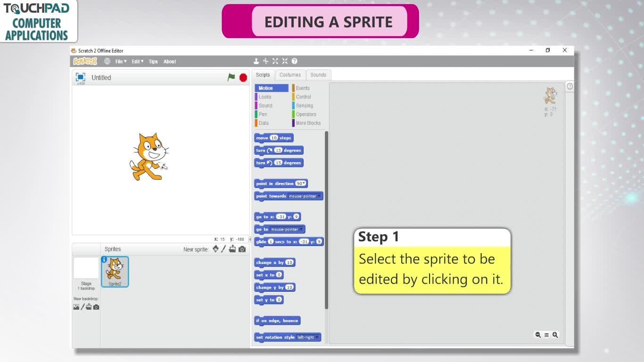Paint a new backdrop

[x=83, y=307]
